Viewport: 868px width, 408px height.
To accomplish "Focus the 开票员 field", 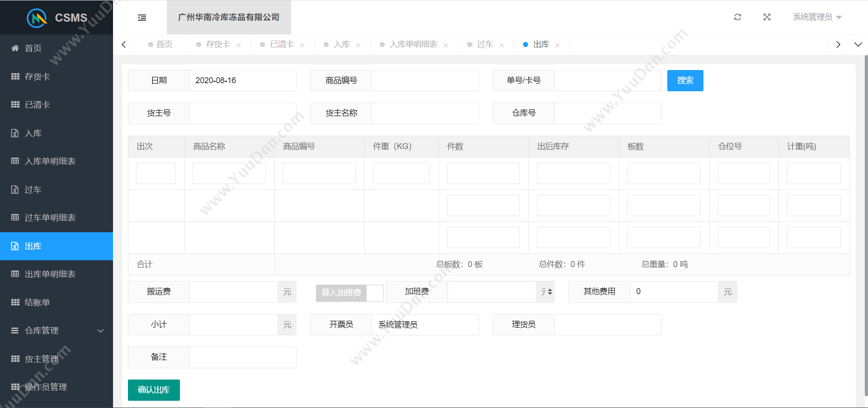I will (425, 324).
